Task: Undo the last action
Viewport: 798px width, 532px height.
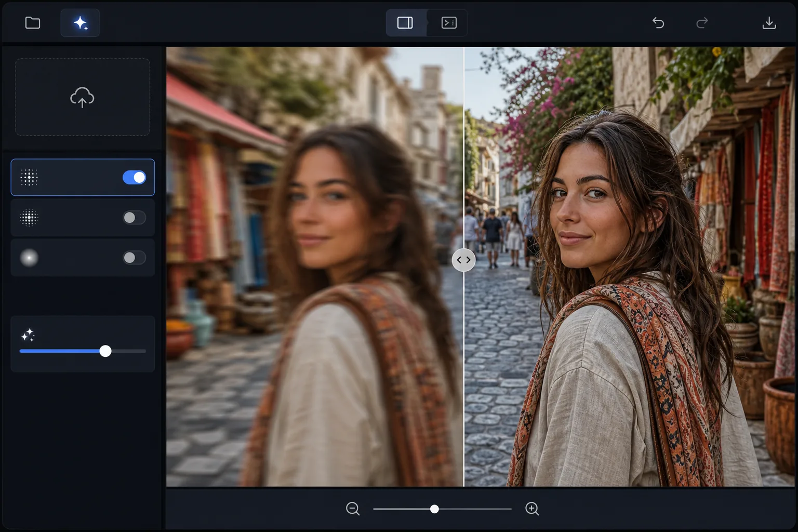Action: tap(658, 23)
